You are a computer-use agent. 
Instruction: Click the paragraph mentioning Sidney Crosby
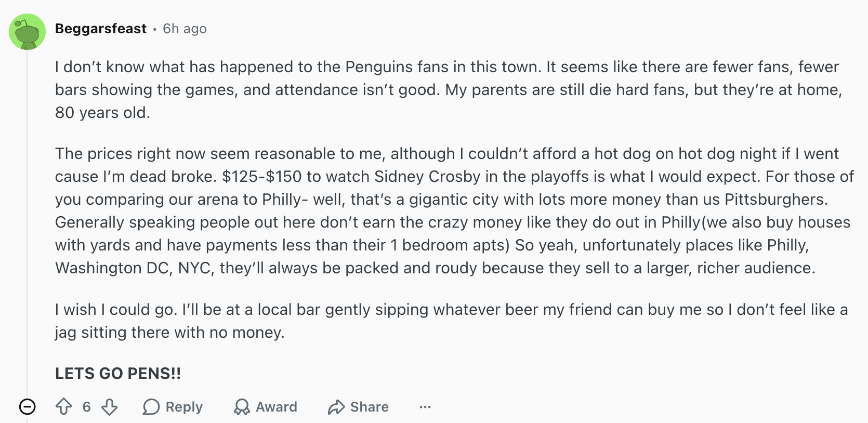[x=452, y=210]
